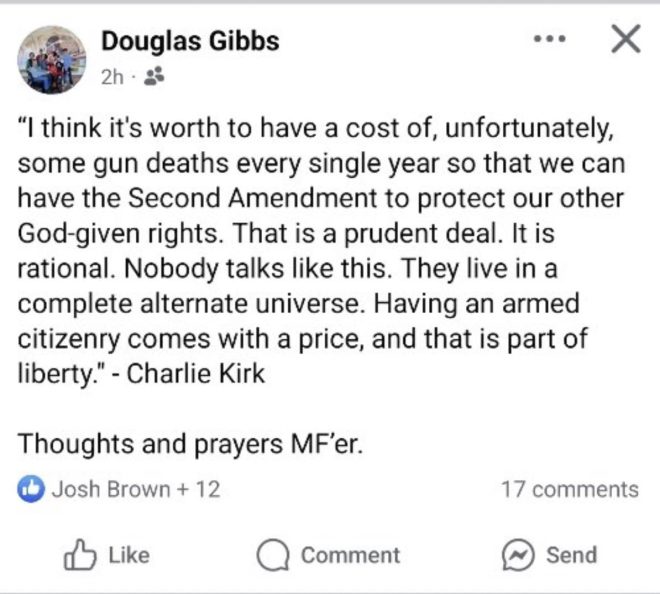Click the speech bubble Comment icon
The height and width of the screenshot is (594, 660).
(x=273, y=555)
